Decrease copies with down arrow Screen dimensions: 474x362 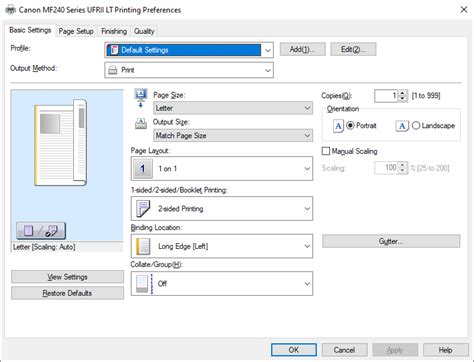point(403,99)
